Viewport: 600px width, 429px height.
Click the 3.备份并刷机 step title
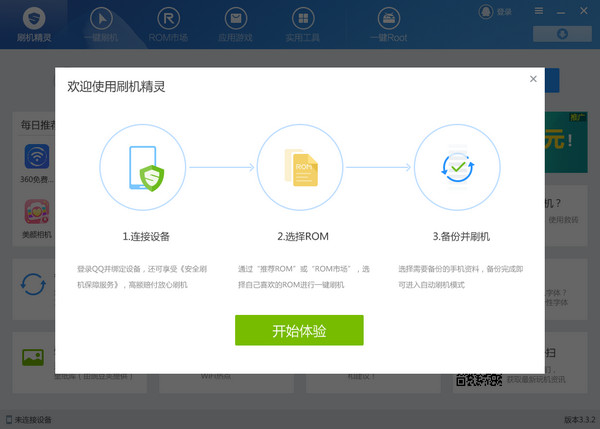461,237
